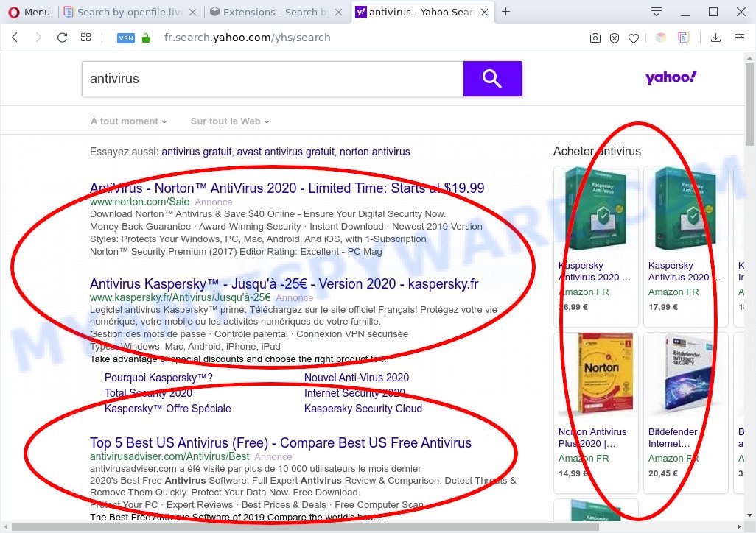Open Internet Security 2020 sitelink

pos(354,393)
